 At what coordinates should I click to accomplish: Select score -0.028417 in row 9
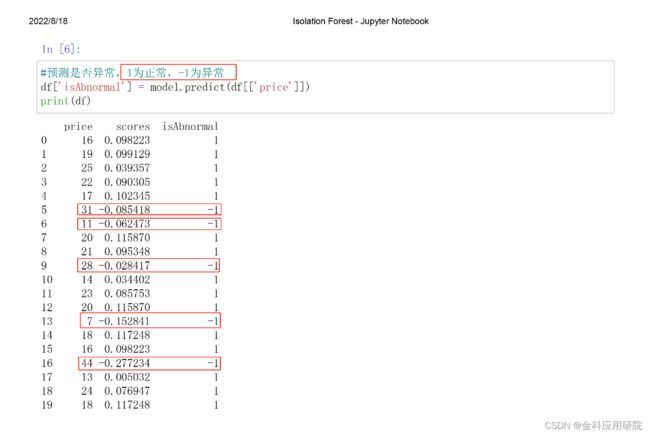click(124, 265)
